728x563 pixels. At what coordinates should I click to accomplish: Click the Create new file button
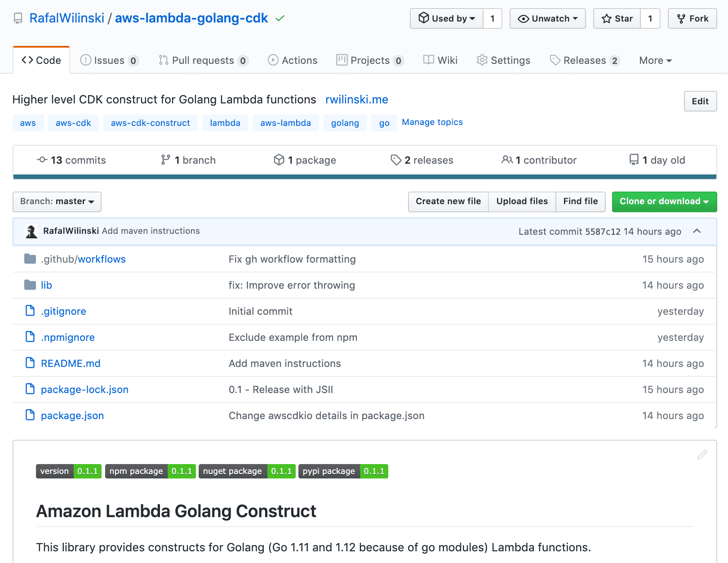(448, 201)
